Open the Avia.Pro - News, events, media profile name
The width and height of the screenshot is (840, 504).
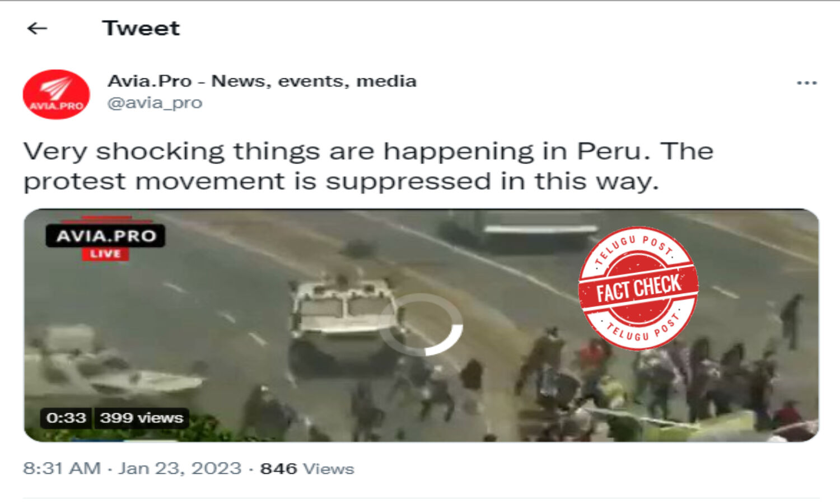(x=262, y=81)
